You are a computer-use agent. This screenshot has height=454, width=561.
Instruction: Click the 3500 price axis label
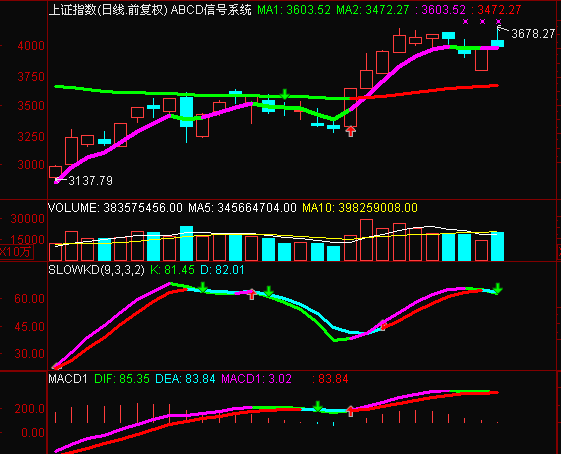tap(31, 106)
